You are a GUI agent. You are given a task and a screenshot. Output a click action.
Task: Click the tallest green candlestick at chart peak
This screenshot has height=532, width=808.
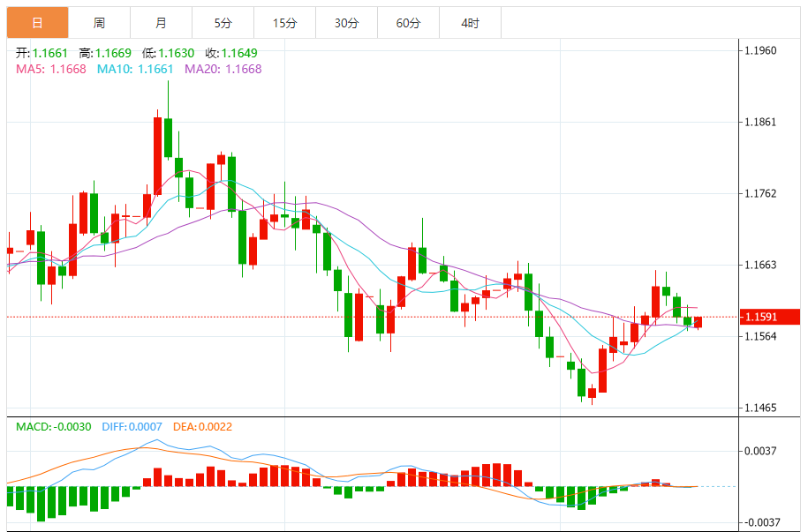168,138
